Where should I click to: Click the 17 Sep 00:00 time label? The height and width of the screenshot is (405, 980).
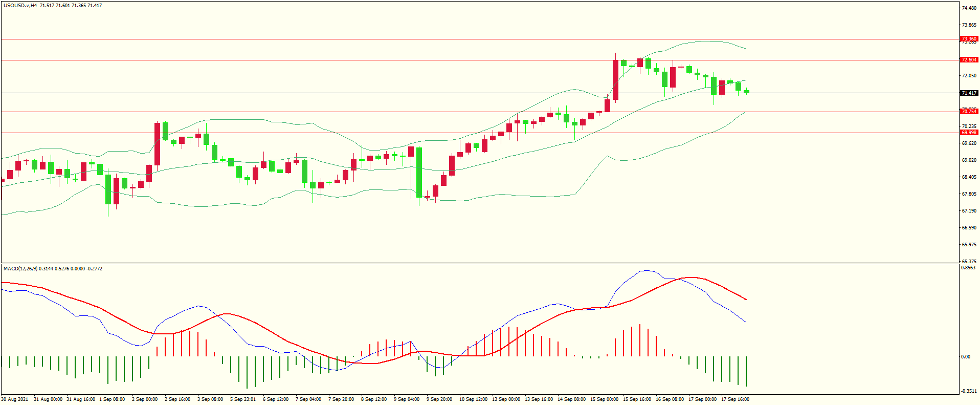click(703, 399)
